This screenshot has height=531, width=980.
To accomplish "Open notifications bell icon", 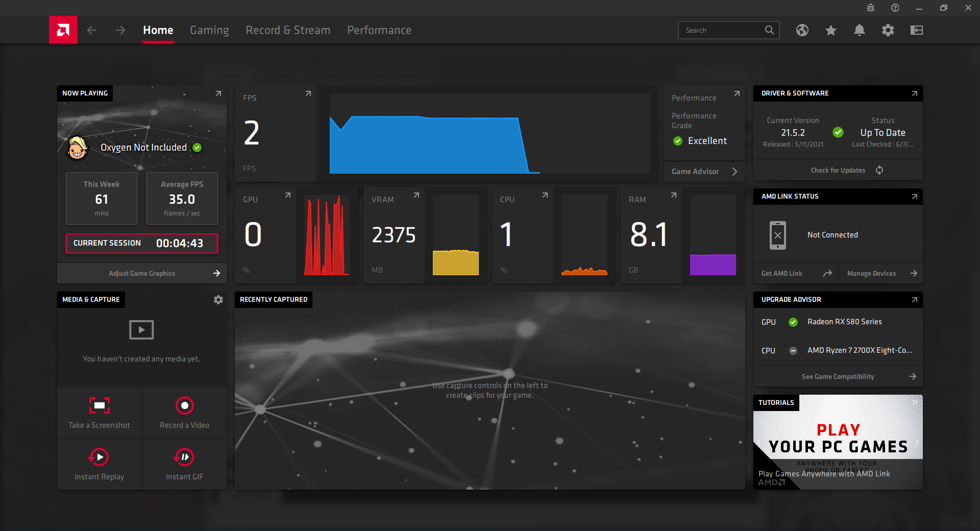I will [859, 30].
